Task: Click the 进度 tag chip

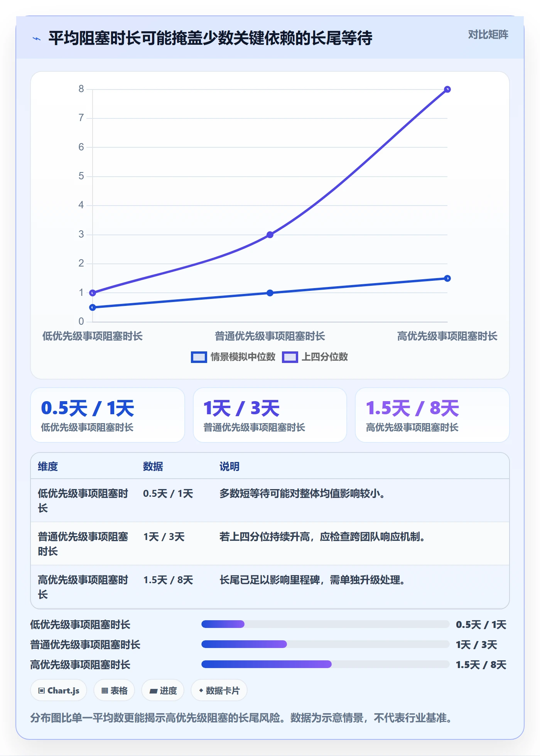Action: coord(163,690)
